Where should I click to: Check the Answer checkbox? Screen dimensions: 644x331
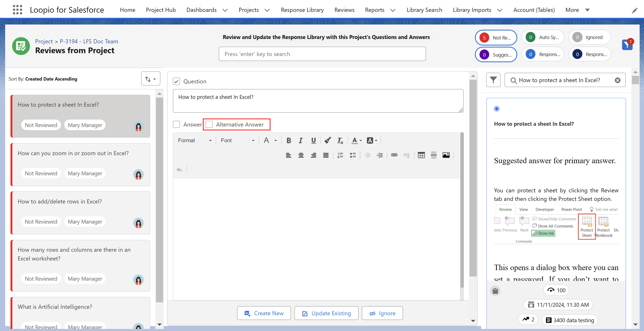[176, 124]
